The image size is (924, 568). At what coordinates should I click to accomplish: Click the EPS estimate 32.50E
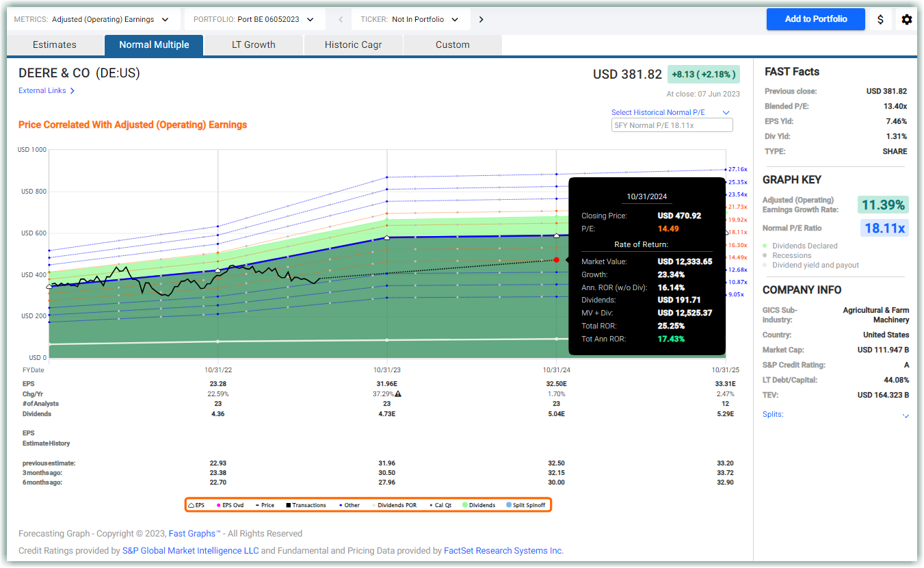click(x=556, y=384)
